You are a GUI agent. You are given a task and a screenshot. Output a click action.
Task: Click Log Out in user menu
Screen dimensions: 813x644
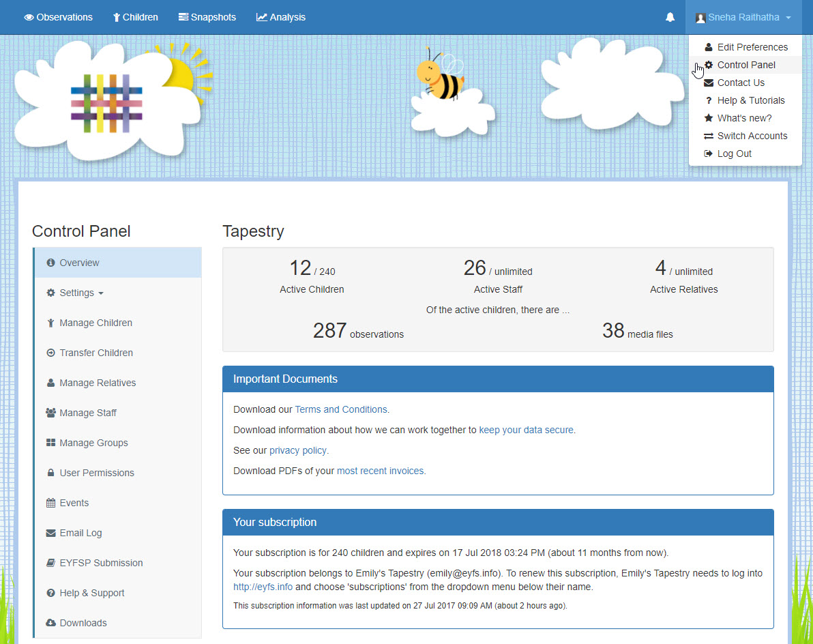point(745,153)
